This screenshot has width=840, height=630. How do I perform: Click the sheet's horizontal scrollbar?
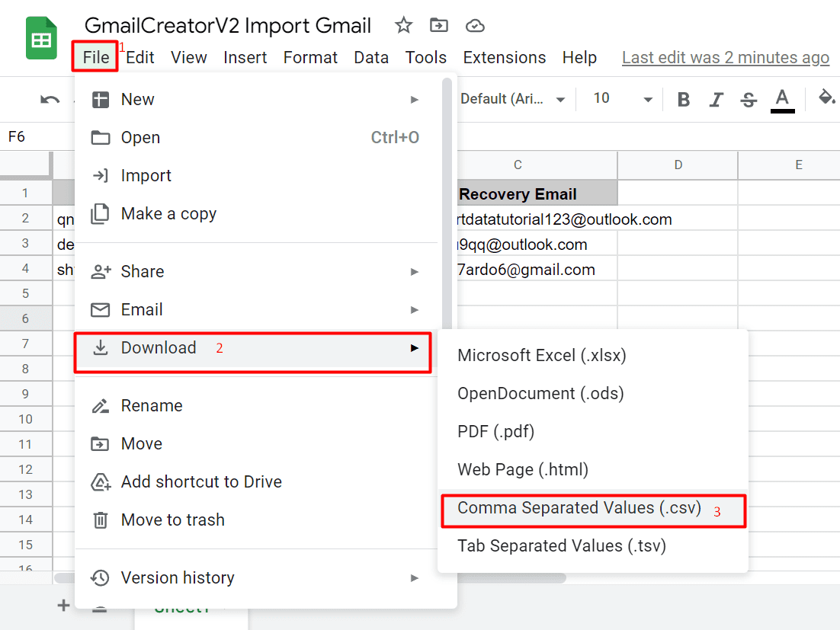click(x=513, y=578)
